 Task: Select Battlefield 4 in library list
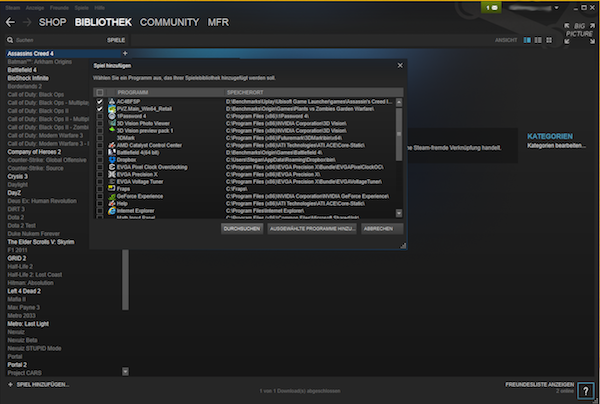pyautogui.click(x=22, y=70)
